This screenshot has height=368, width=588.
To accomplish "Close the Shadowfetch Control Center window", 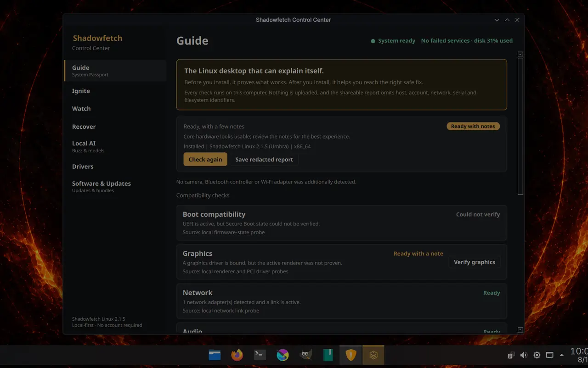I will click(x=517, y=20).
